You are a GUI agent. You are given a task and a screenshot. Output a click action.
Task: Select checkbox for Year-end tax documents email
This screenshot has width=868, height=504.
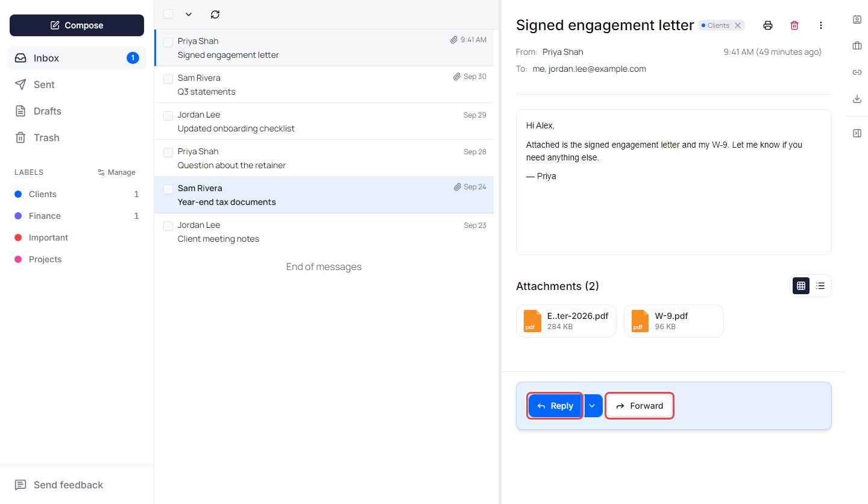tap(168, 189)
